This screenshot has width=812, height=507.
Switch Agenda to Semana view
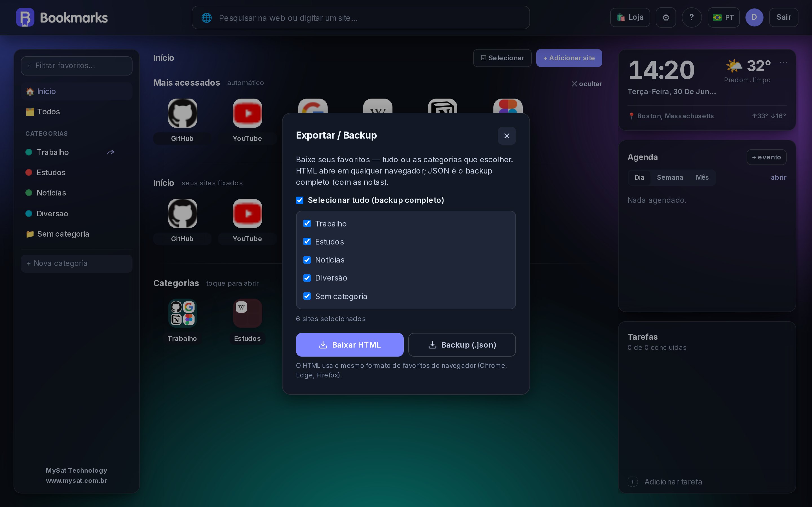pyautogui.click(x=670, y=177)
